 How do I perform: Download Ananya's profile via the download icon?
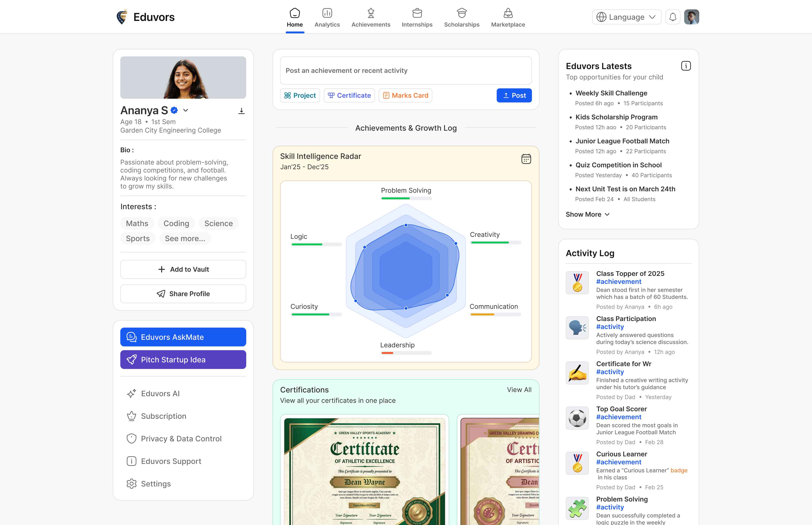coord(242,111)
